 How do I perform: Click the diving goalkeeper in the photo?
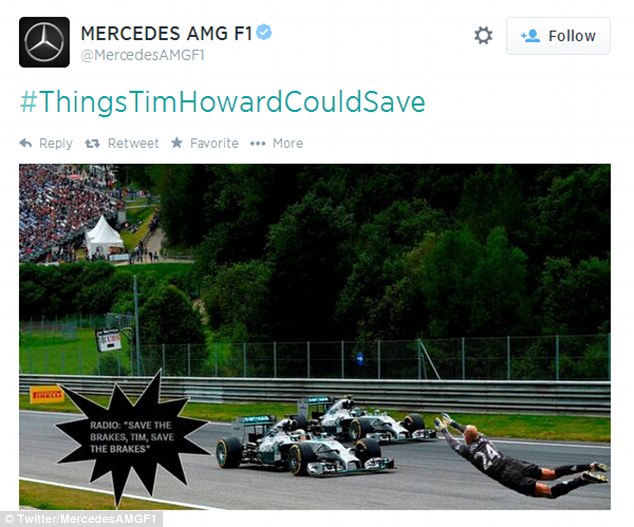pos(522,455)
